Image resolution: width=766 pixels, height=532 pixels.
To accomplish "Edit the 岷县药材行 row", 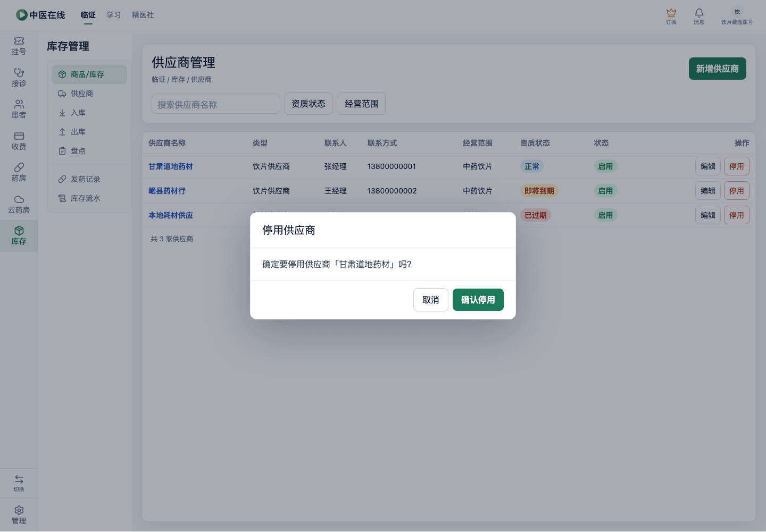I will point(708,191).
